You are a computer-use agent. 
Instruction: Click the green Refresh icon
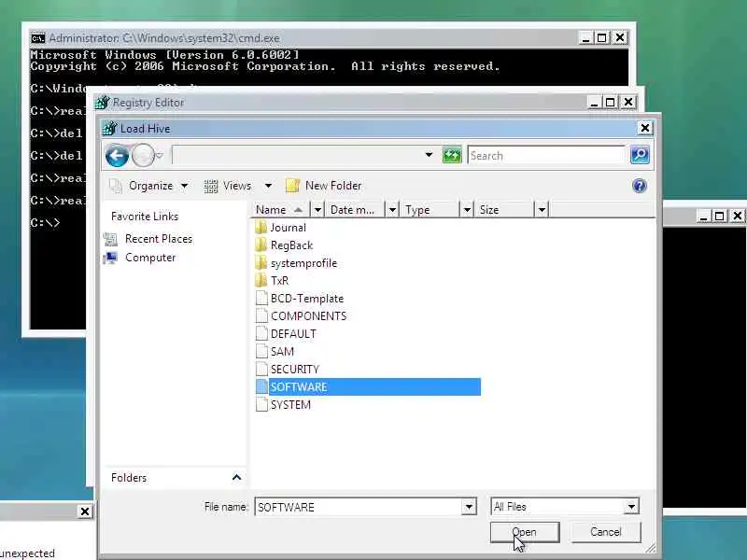452,155
